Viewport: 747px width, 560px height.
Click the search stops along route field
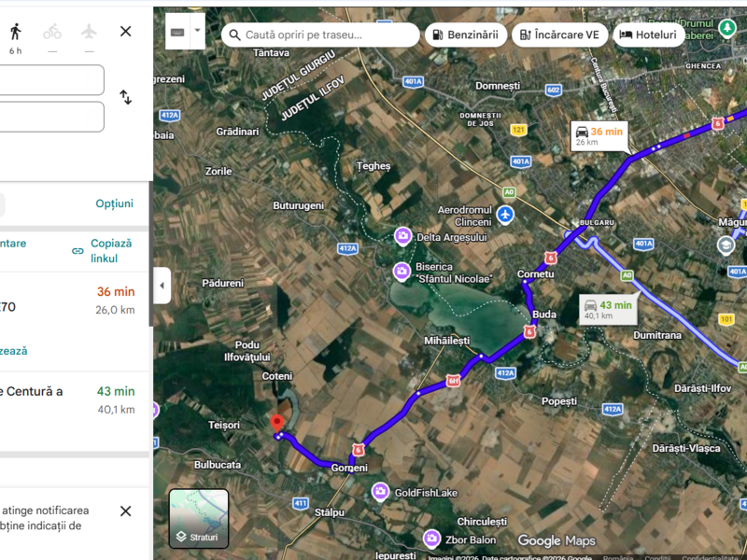pyautogui.click(x=320, y=35)
